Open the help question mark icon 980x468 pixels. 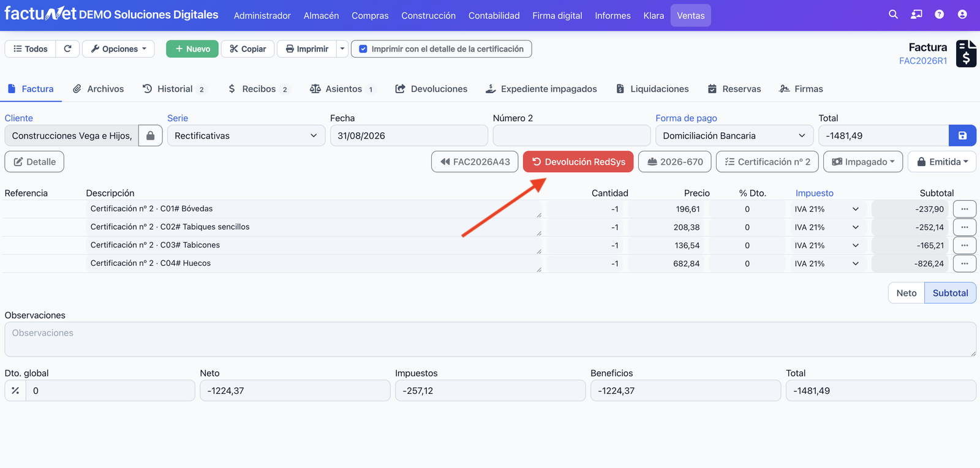(939, 15)
